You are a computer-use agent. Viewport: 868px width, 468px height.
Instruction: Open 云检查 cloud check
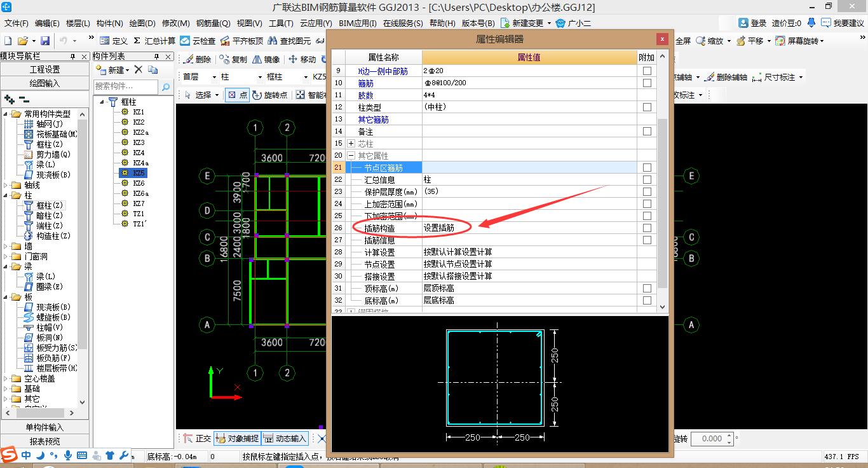tap(198, 41)
